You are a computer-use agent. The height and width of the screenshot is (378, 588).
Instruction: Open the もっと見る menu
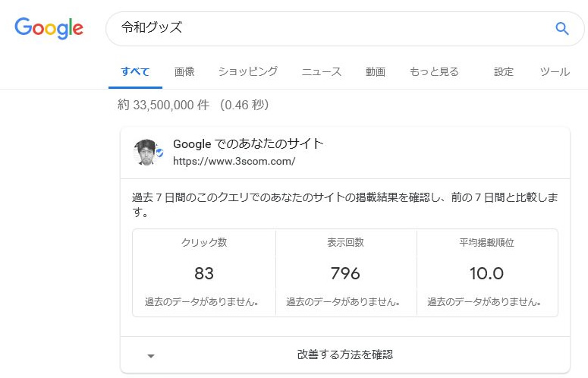[434, 72]
